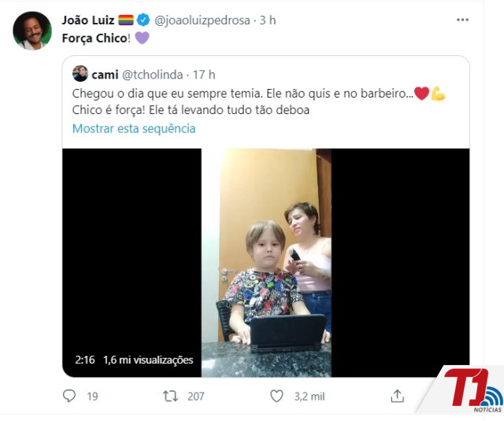
Task: Click the T1 Notícias logo watermark
Action: [x=472, y=390]
